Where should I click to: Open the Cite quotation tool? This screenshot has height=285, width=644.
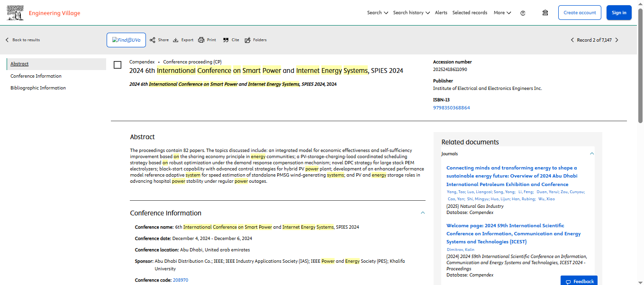point(226,40)
